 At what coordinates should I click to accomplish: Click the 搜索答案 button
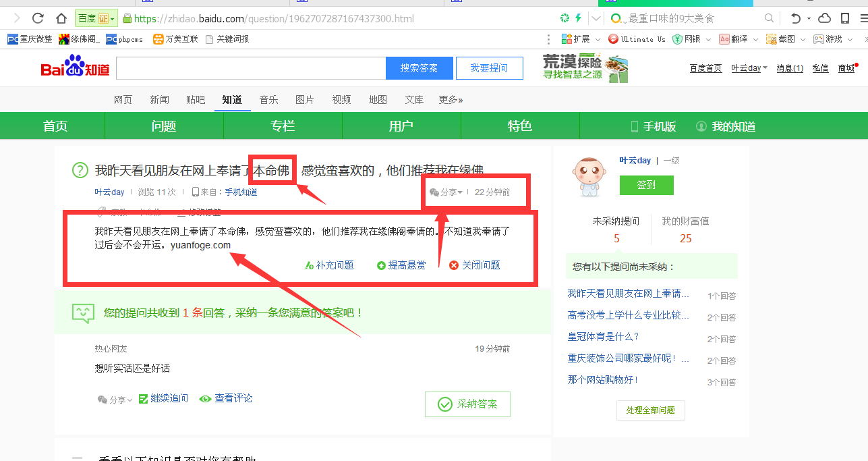click(x=418, y=68)
